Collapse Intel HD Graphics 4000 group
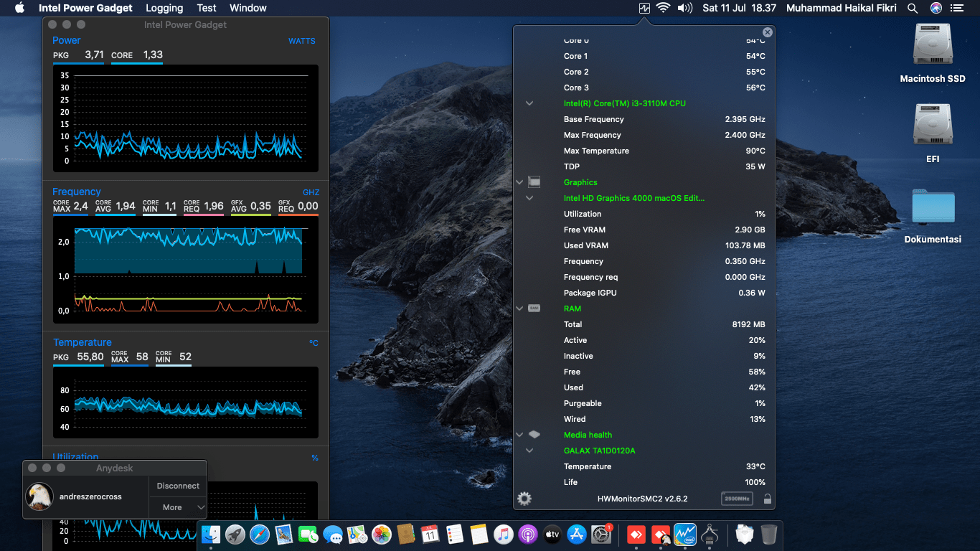This screenshot has width=980, height=551. coord(529,198)
